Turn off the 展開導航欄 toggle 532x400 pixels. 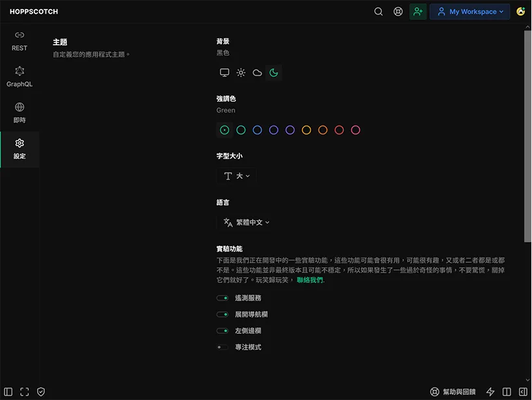pyautogui.click(x=223, y=314)
